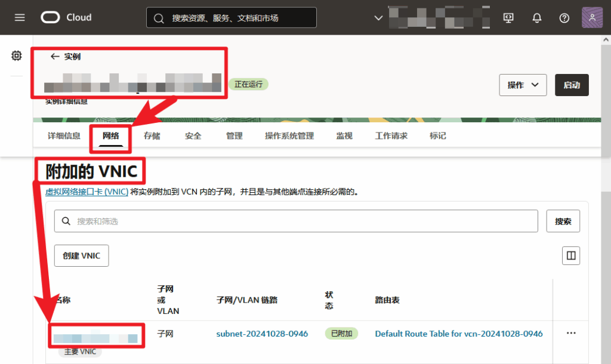Open the Cloud Shell developer tools icon
This screenshot has width=611, height=364.
(x=508, y=18)
